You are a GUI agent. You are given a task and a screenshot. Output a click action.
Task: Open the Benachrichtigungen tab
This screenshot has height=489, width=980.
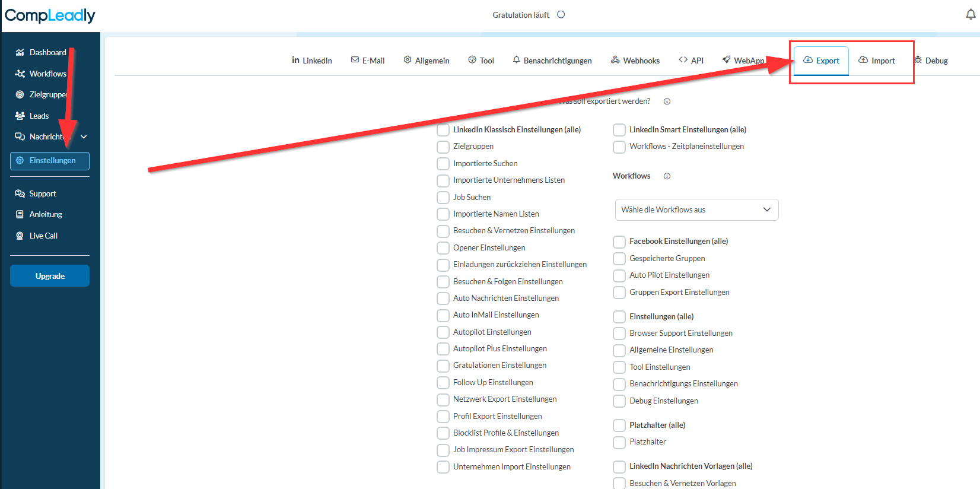(x=552, y=61)
